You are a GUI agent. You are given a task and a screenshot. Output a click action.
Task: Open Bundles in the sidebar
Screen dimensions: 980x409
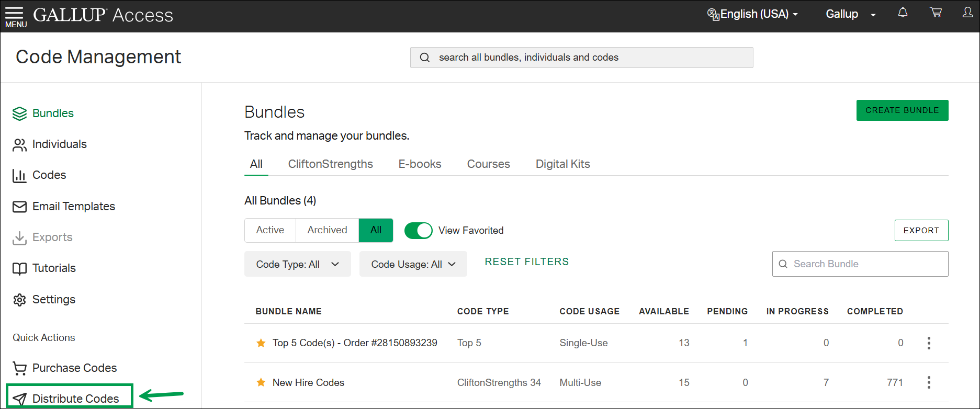pyautogui.click(x=53, y=113)
